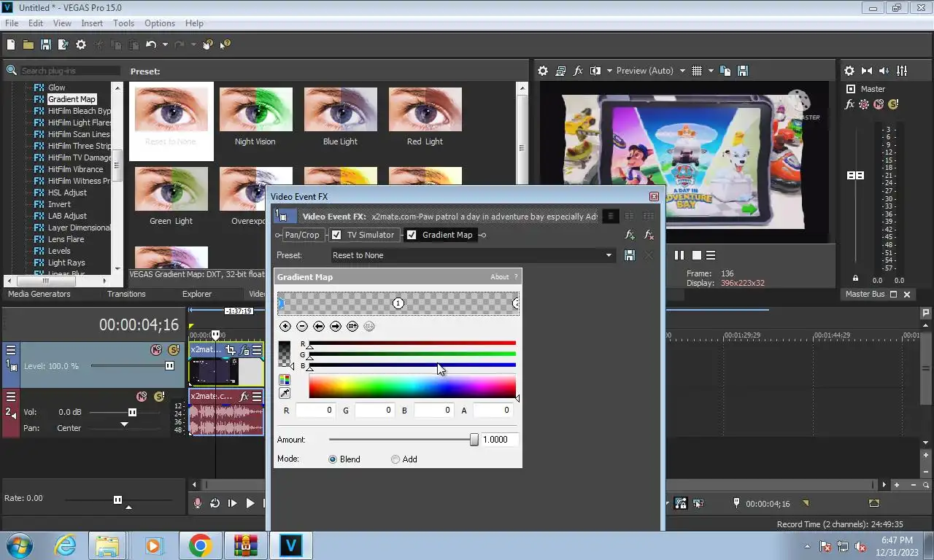
Task: Click the Undo arrow in main toolbar
Action: (151, 44)
